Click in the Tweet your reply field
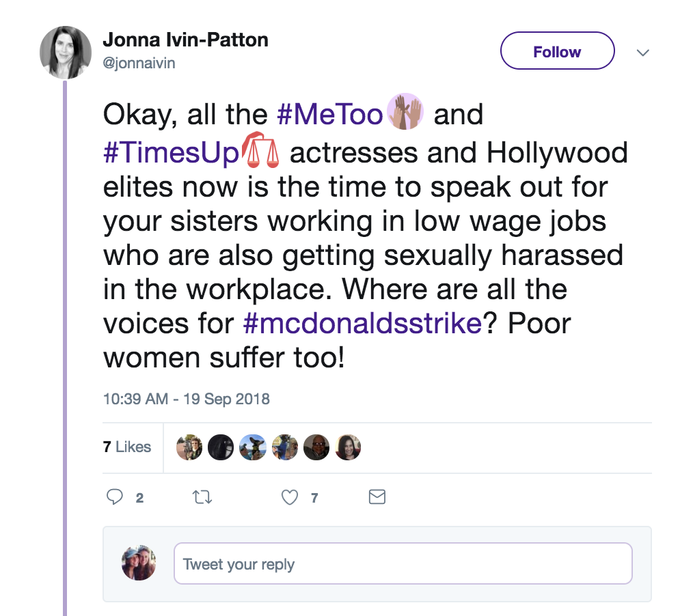The height and width of the screenshot is (616, 693). [x=403, y=564]
